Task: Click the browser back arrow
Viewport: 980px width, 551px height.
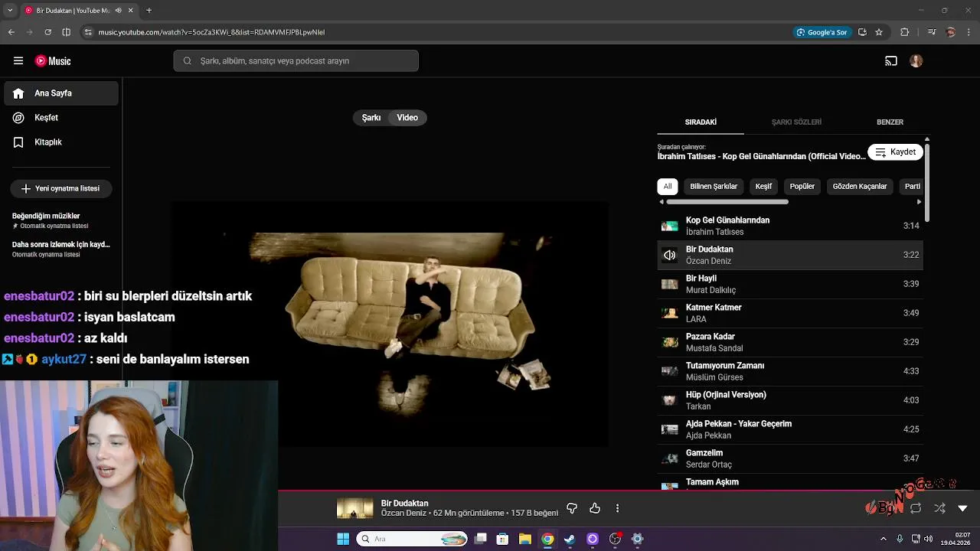Action: tap(11, 32)
